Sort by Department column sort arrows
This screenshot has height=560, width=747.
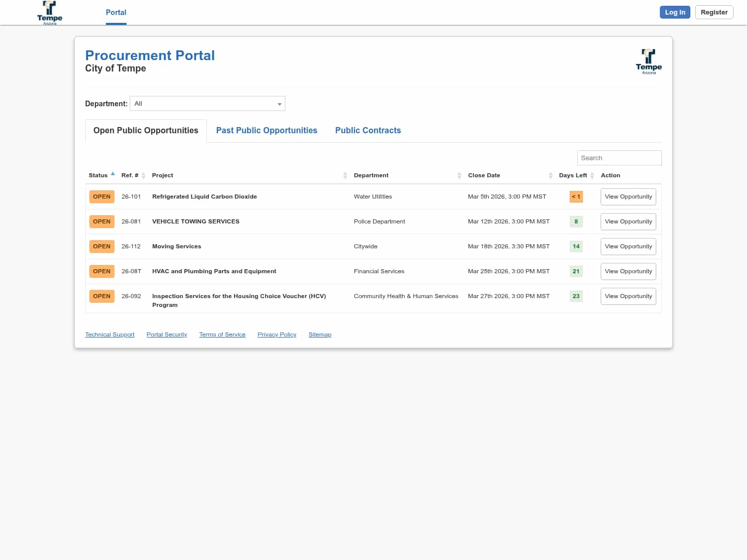pos(459,176)
